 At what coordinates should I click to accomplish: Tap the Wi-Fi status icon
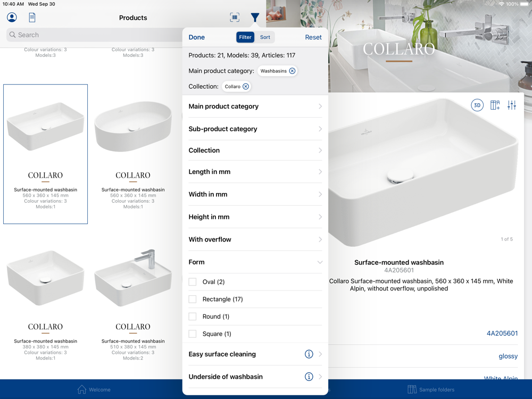pyautogui.click(x=502, y=4)
